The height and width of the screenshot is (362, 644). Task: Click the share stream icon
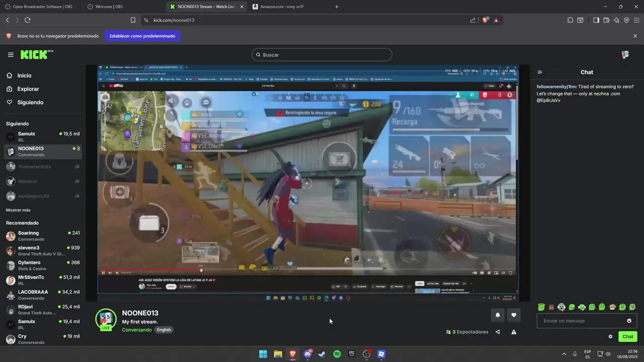coord(498,332)
